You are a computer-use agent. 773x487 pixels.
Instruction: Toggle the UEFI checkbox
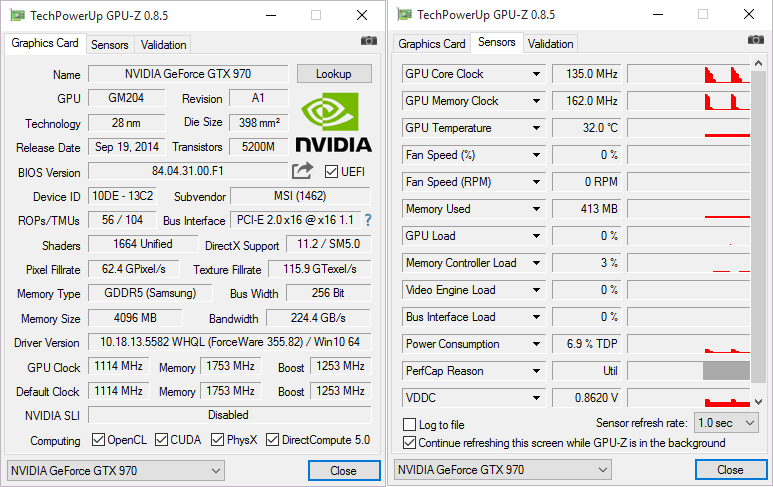[331, 172]
